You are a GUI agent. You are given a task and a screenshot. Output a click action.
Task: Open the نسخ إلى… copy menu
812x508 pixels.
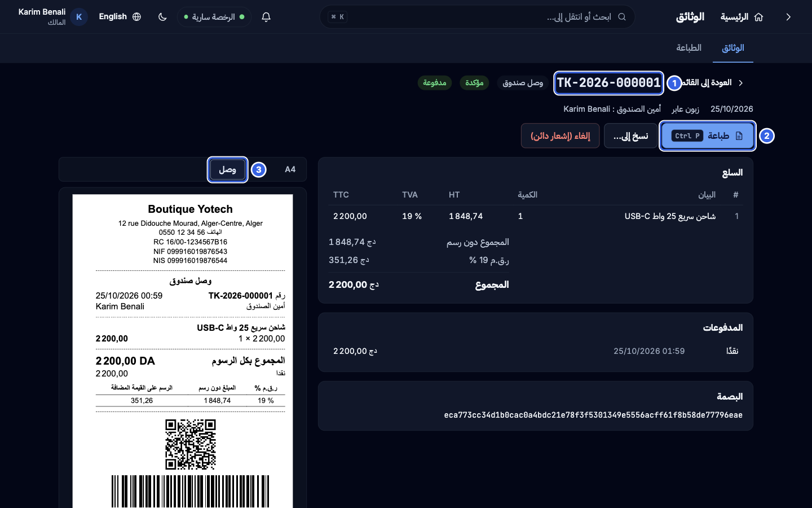tap(630, 136)
